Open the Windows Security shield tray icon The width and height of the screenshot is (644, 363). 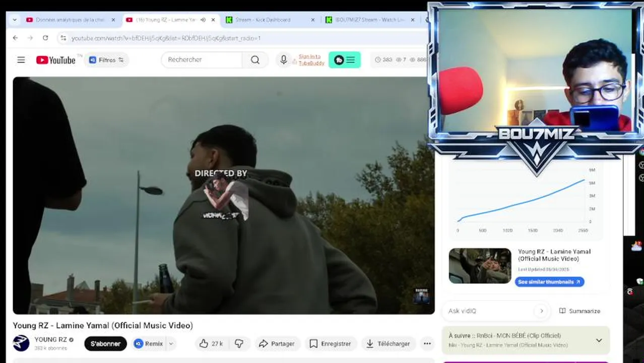[x=639, y=281]
